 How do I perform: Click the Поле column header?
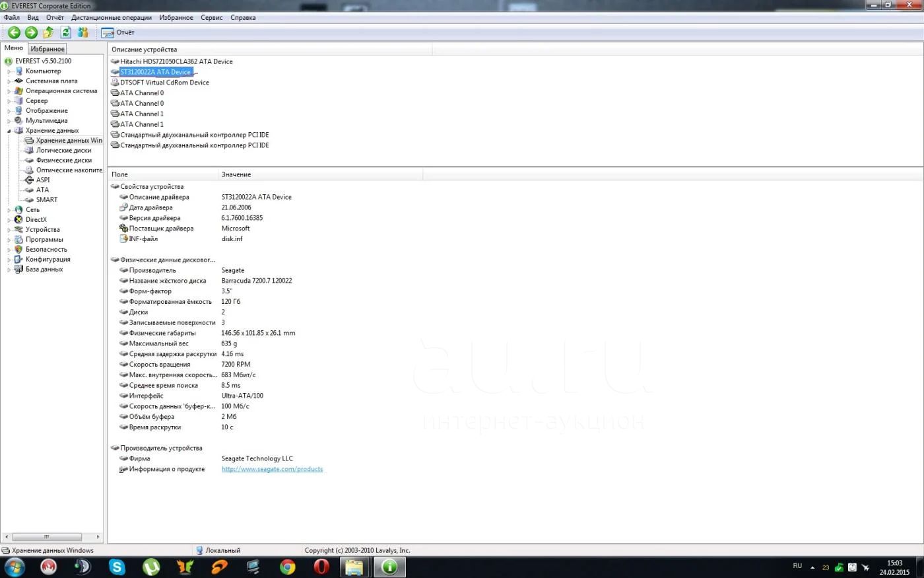pyautogui.click(x=163, y=174)
